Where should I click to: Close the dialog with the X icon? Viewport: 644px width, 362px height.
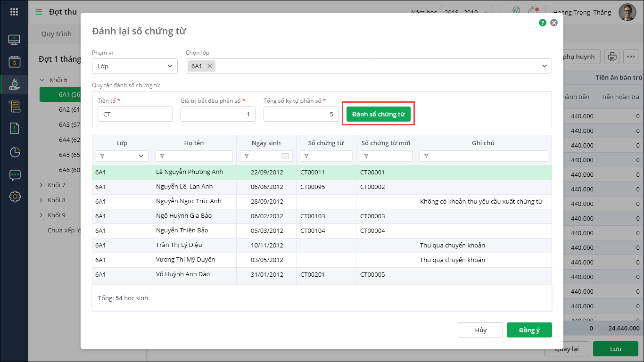tap(554, 23)
